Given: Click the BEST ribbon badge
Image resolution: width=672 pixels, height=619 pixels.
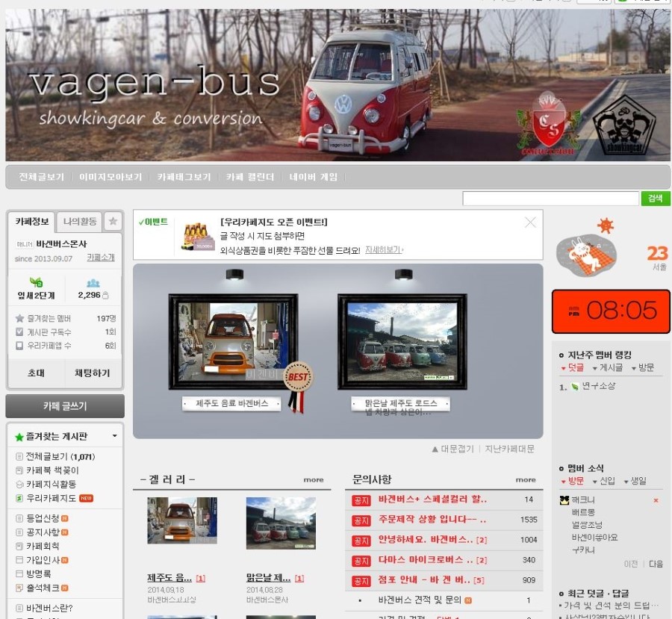Looking at the screenshot, I should [298, 387].
